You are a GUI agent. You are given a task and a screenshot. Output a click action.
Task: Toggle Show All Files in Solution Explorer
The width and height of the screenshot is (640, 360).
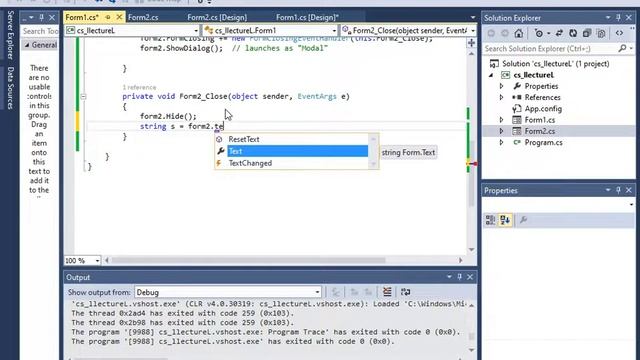tap(601, 33)
